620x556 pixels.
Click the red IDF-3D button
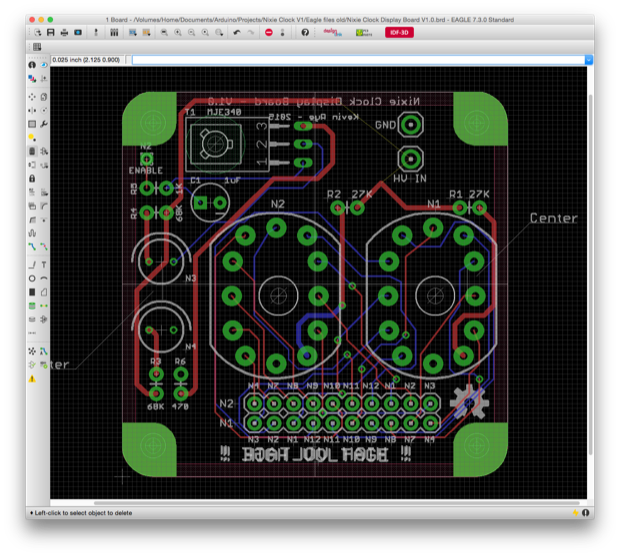[x=399, y=32]
